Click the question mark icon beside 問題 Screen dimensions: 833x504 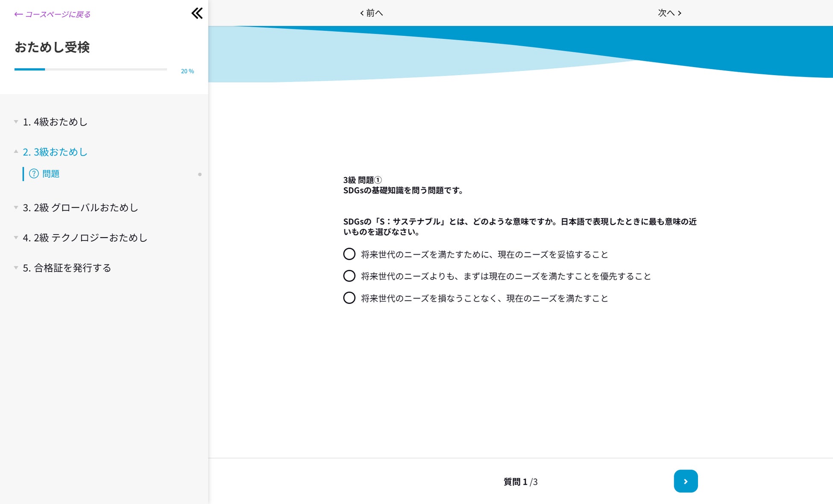click(x=33, y=174)
